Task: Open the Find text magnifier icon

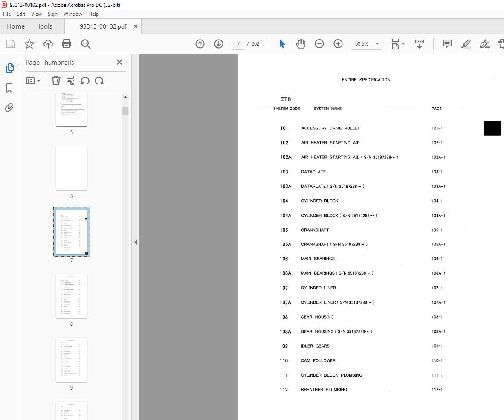Action: click(x=86, y=44)
